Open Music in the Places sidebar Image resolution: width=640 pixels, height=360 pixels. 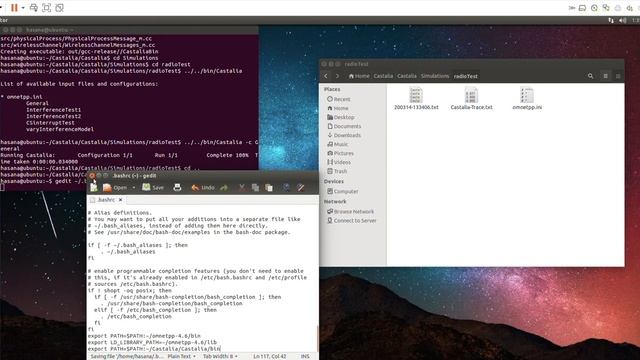338,144
